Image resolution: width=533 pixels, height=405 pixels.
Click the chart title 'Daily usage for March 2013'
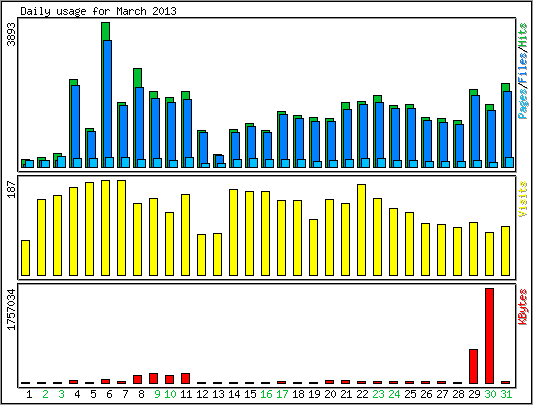[x=98, y=11]
